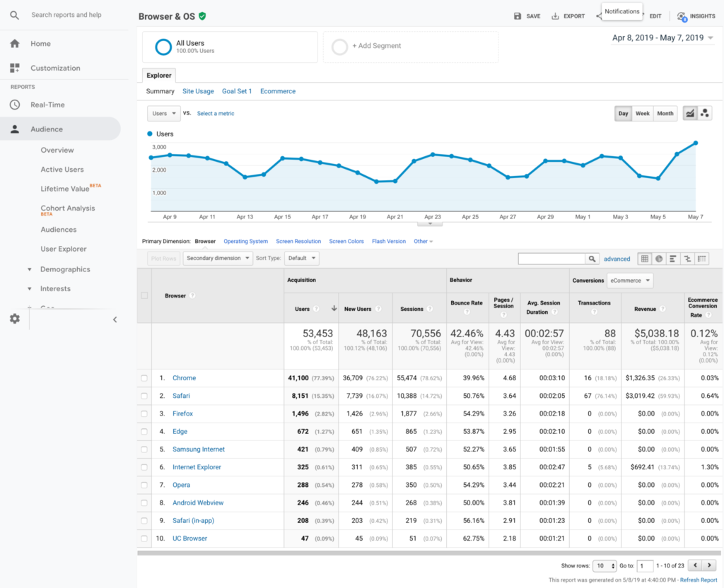Switch to the Goal Set 1 tab
This screenshot has height=588, width=724.
click(237, 91)
